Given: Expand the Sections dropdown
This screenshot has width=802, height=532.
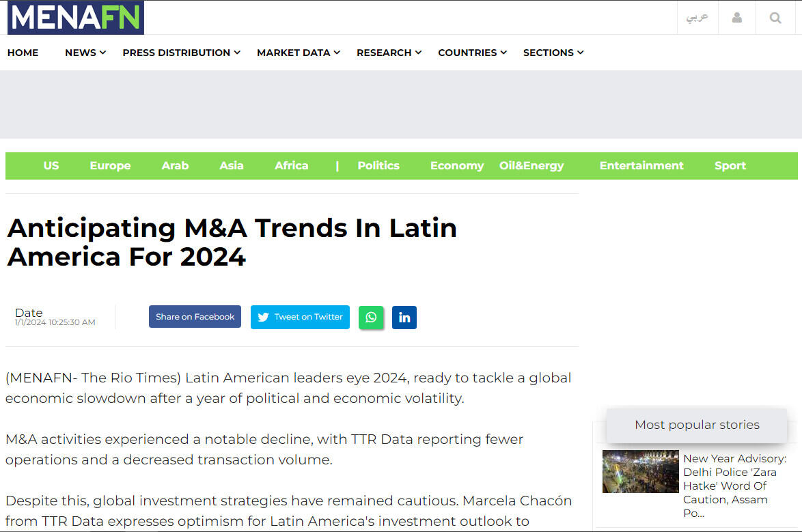Looking at the screenshot, I should 553,53.
